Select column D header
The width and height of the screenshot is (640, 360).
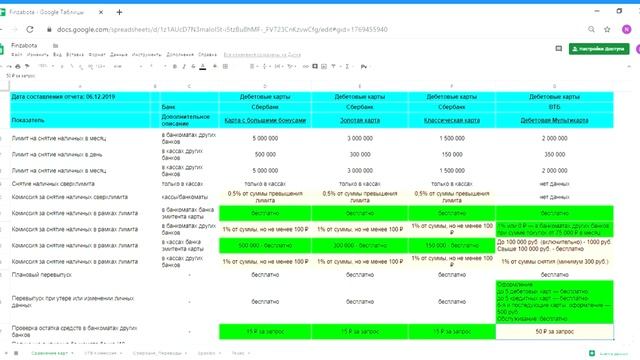tap(265, 86)
